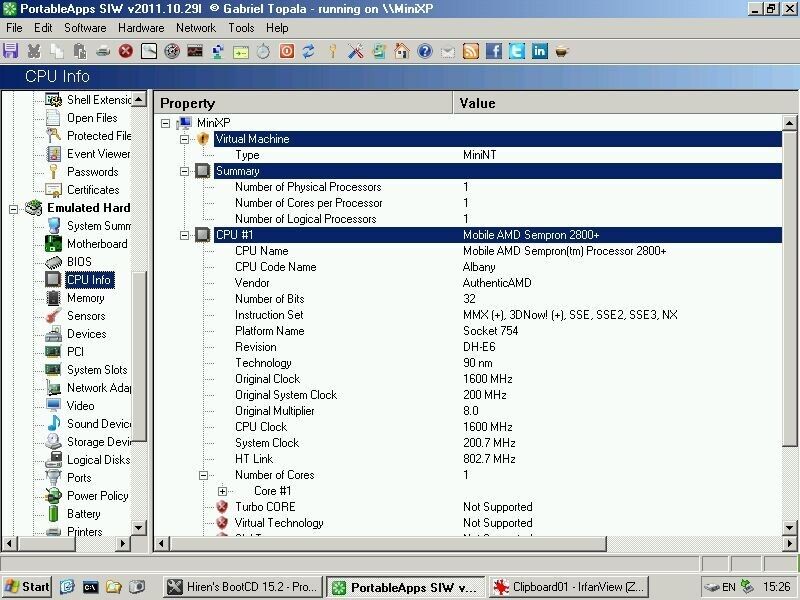Click the sidebar tree scroll-down arrow
The image size is (800, 600).
(139, 528)
